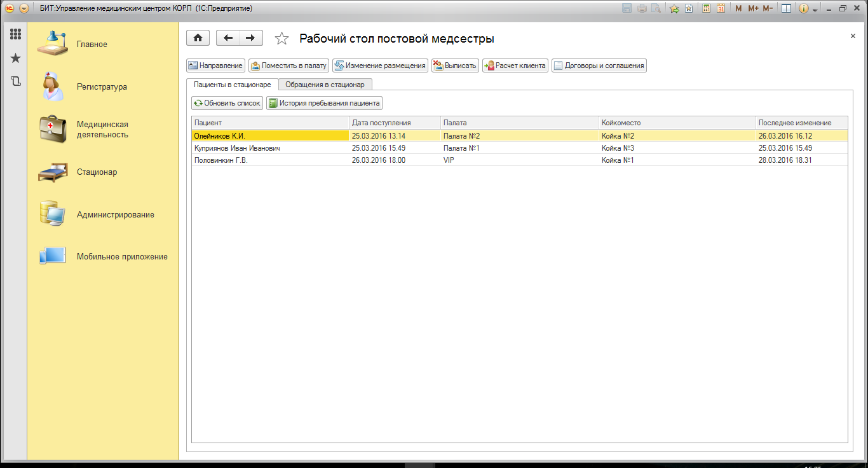Open the sections grid menu icon

tap(15, 34)
